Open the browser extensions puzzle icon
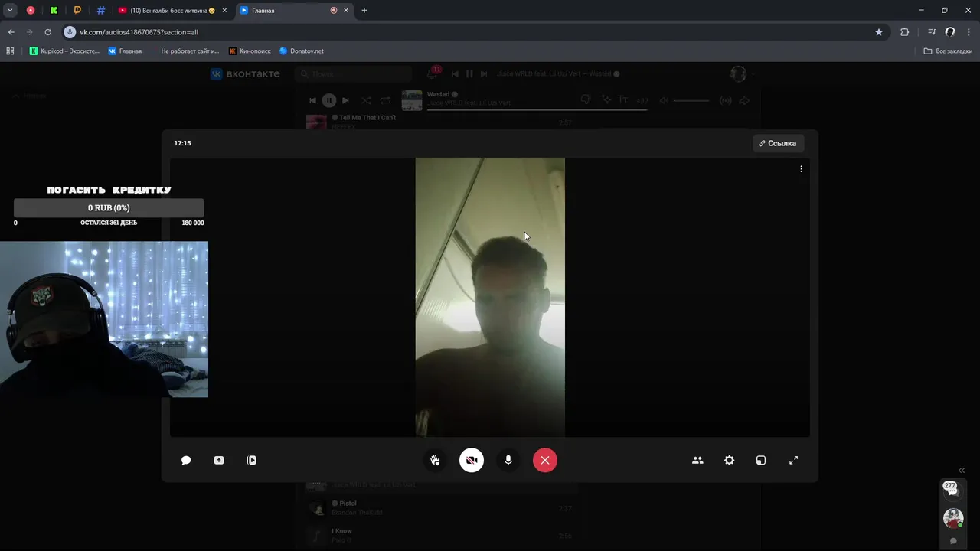Screen dimensions: 980x551 [905, 32]
